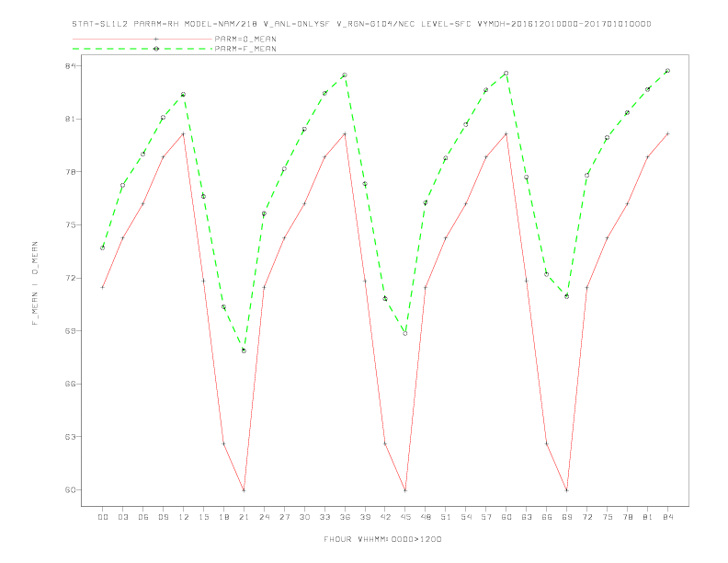This screenshot has height=563, width=728.
Task: Click the x-axis tick label 21
Action: [x=244, y=517]
